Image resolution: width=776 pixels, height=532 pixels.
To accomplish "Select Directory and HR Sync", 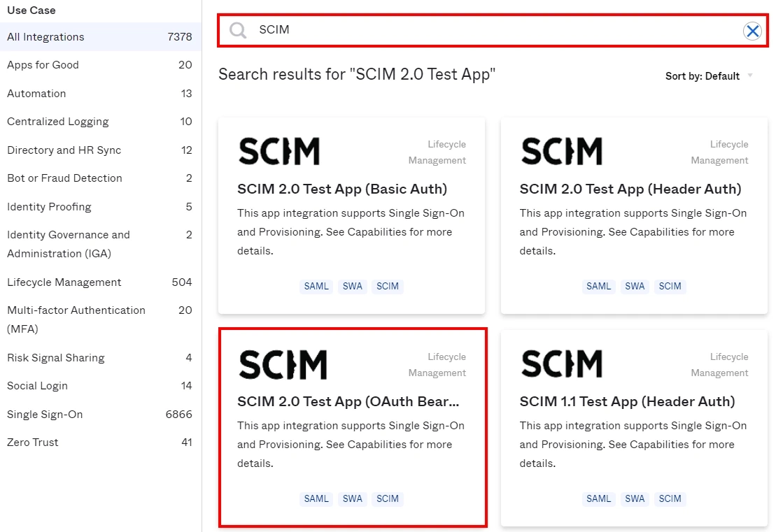I will tap(101, 150).
